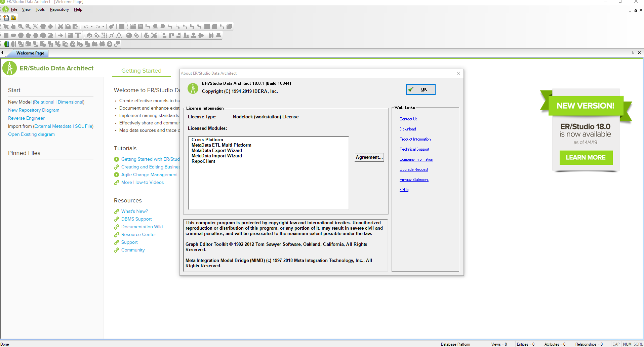The image size is (644, 347).
Task: Select the pentagon shape tool
Action: pyautogui.click(x=28, y=35)
